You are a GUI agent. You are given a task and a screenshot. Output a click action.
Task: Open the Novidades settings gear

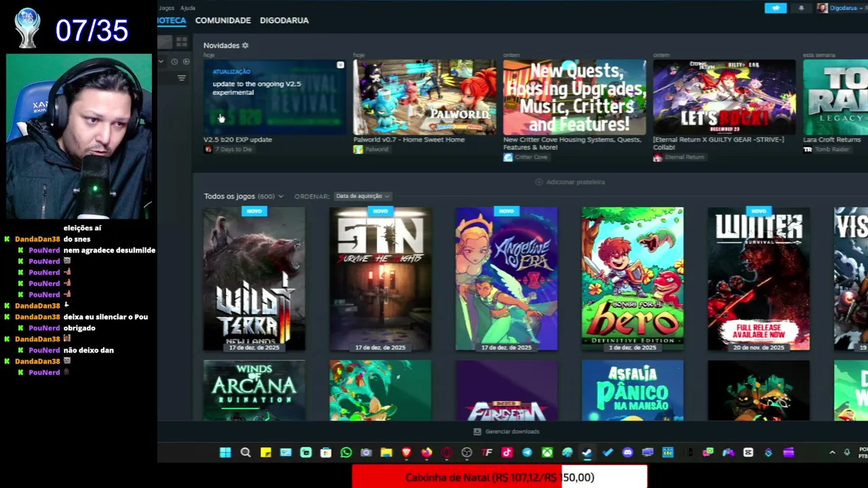245,45
